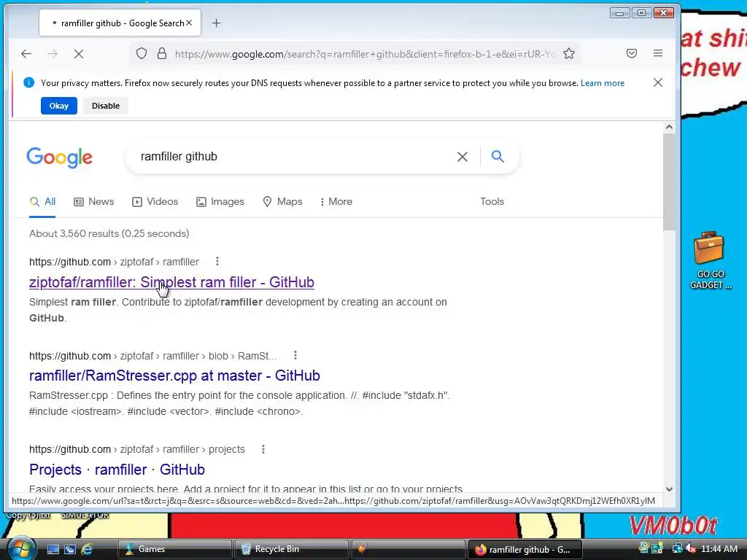This screenshot has width=747, height=560.
Task: Open the tracking protection shield icon
Action: (x=142, y=53)
